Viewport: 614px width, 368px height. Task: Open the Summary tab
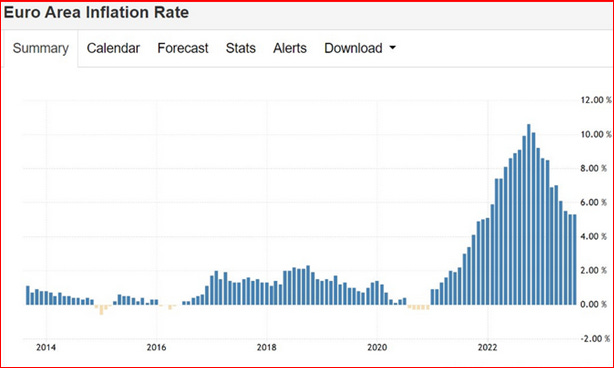coord(41,49)
